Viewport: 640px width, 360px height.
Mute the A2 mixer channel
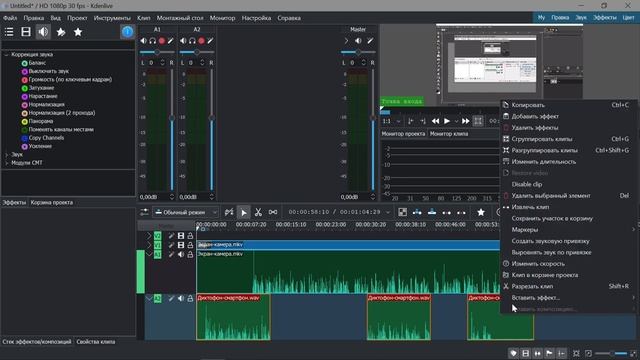pos(183,41)
